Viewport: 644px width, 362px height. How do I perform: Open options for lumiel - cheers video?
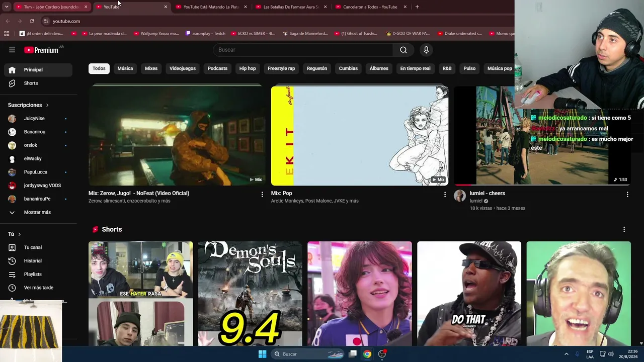coord(627,195)
